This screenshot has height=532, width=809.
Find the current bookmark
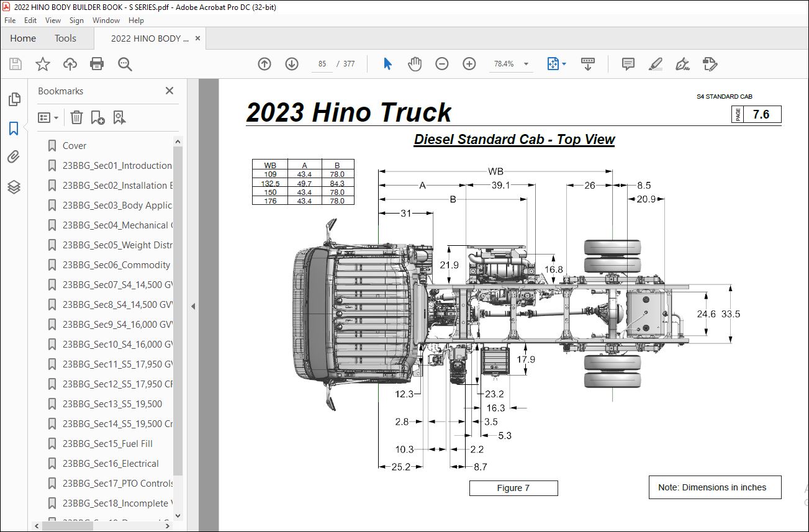[120, 117]
